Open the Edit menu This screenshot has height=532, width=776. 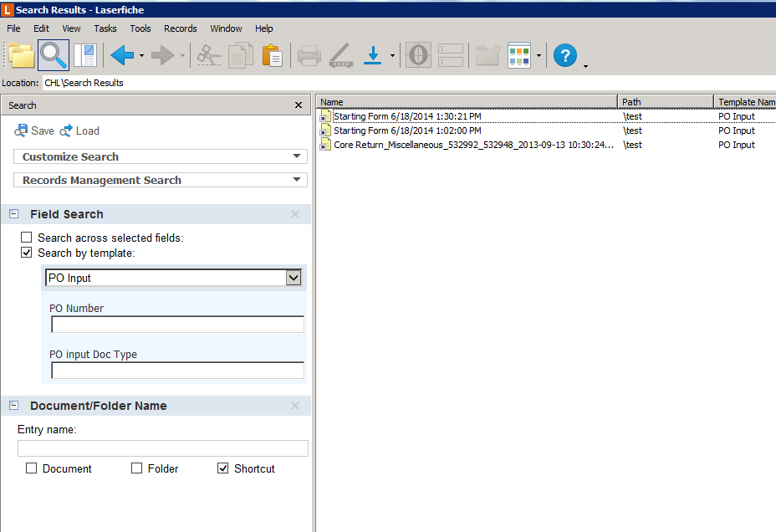point(41,28)
